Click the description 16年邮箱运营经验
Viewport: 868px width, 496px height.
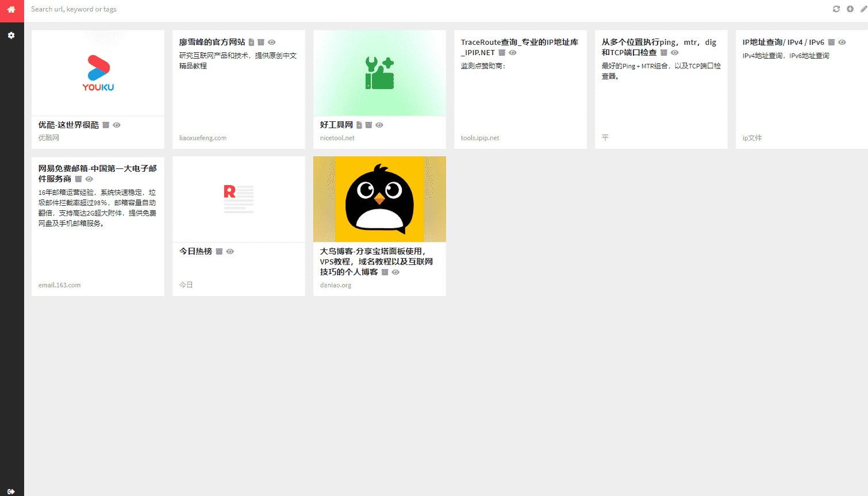97,208
